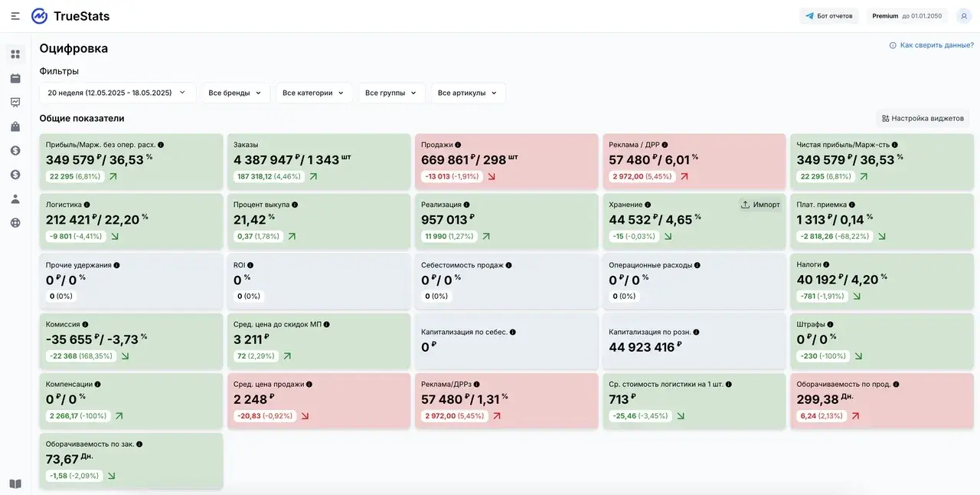Click the user avatar icon top right

pos(964,16)
